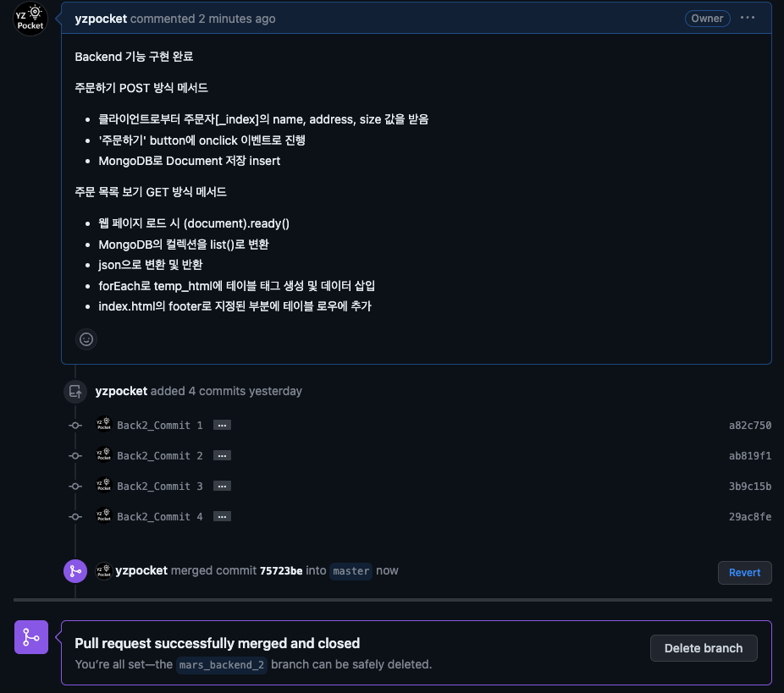Add emoji reaction with smiley icon
Viewport: 784px width, 693px height.
coord(86,340)
